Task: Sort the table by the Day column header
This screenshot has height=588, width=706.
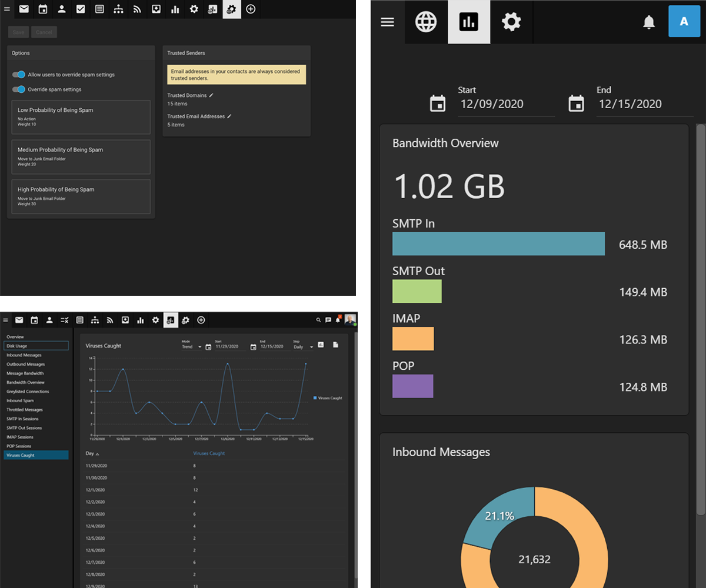Action: click(89, 453)
